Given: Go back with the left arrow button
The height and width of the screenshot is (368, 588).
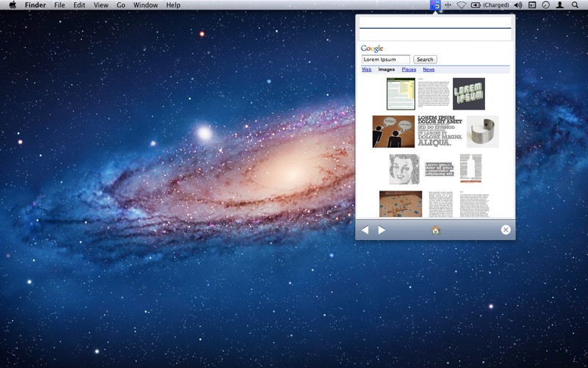Looking at the screenshot, I should click(365, 230).
